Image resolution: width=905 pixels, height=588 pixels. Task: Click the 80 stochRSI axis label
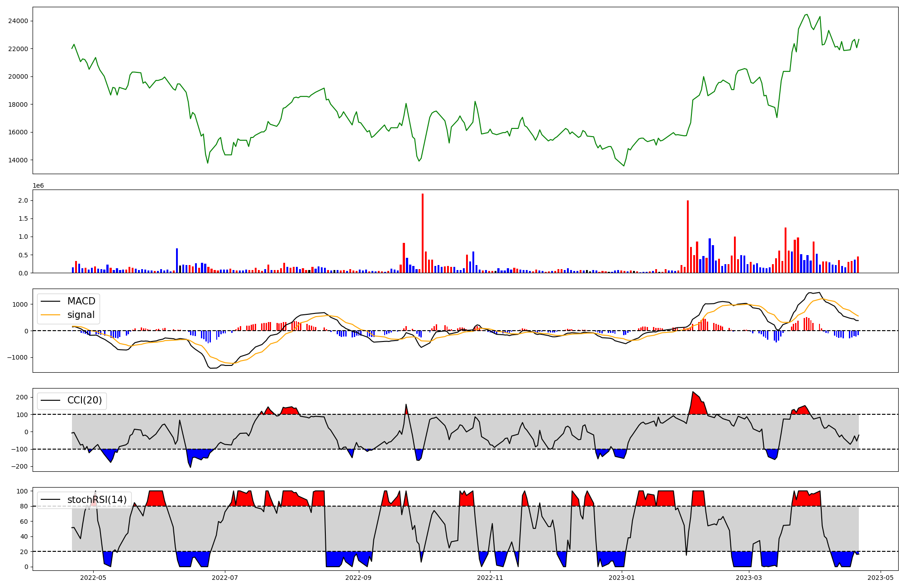[24, 506]
